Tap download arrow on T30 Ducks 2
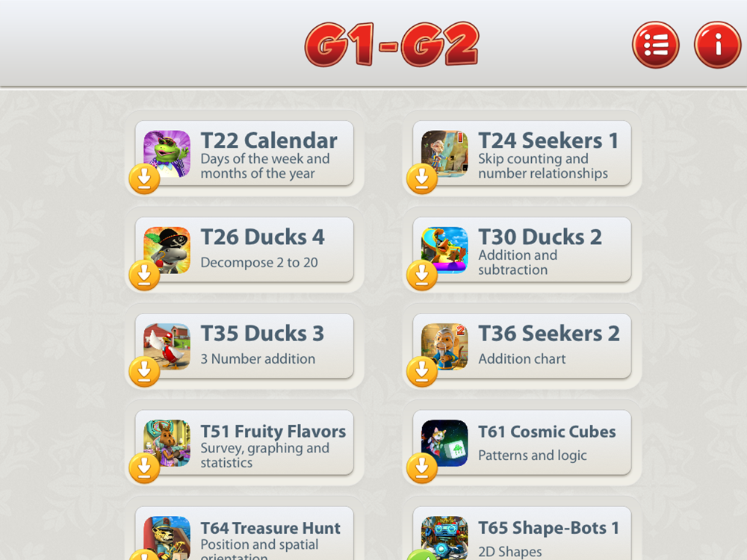The image size is (747, 560). (421, 276)
